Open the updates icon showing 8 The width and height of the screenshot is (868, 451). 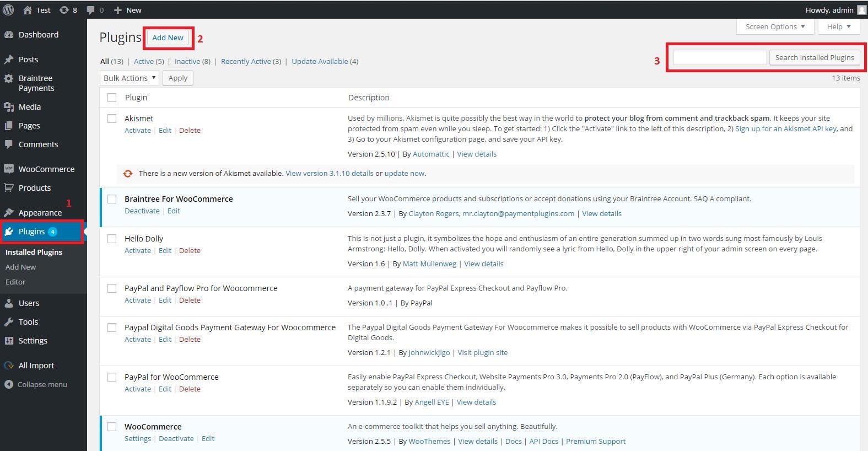click(x=64, y=10)
